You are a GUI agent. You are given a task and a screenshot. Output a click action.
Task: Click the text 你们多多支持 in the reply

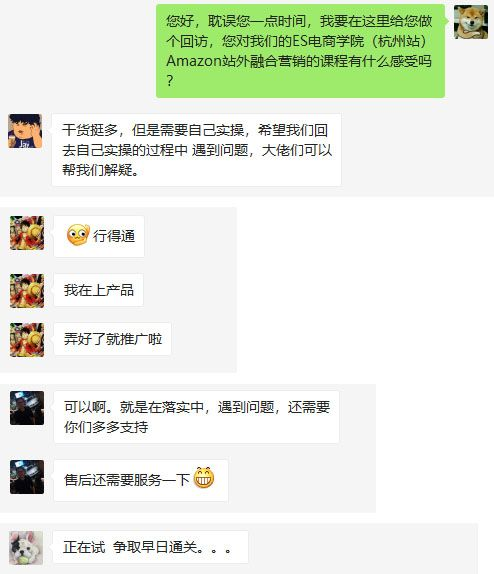[106, 427]
